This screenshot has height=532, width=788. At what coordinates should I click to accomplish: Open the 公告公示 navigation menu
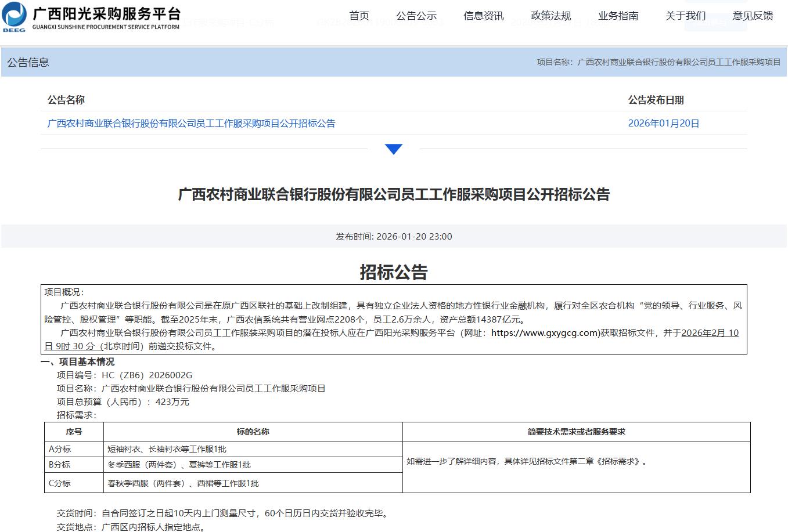point(416,16)
